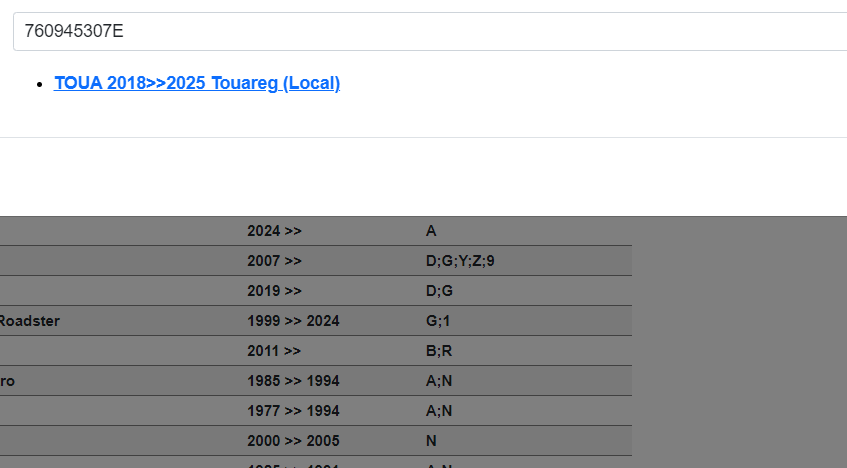Open the TOUA 2018>>2025 Touareg (Local) link
Viewport: 847px width, 468px height.
(197, 83)
